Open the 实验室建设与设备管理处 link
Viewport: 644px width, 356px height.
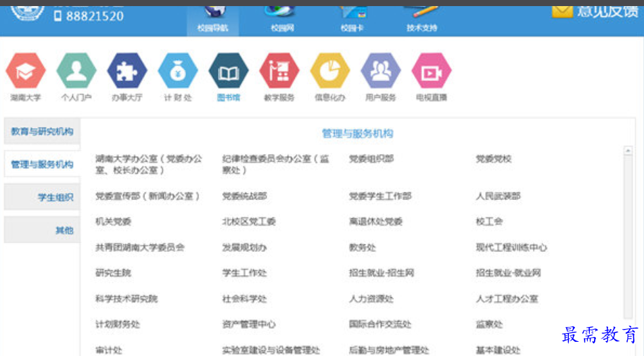271,350
